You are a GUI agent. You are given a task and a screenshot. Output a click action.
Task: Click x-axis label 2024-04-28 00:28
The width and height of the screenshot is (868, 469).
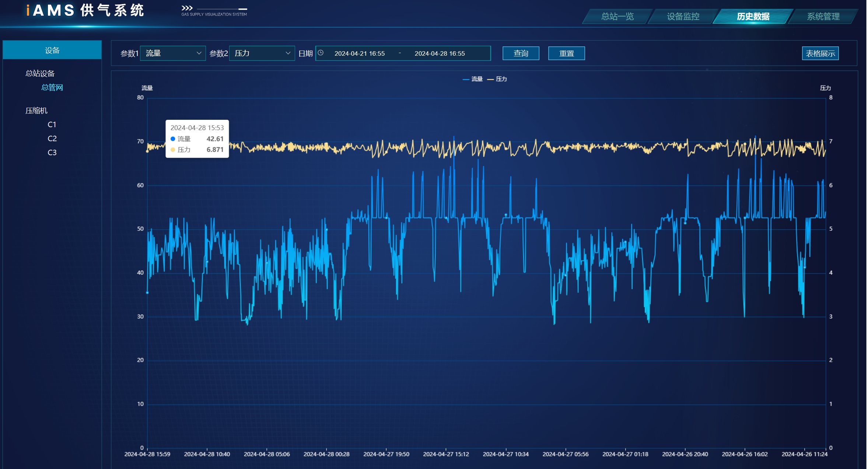point(326,454)
